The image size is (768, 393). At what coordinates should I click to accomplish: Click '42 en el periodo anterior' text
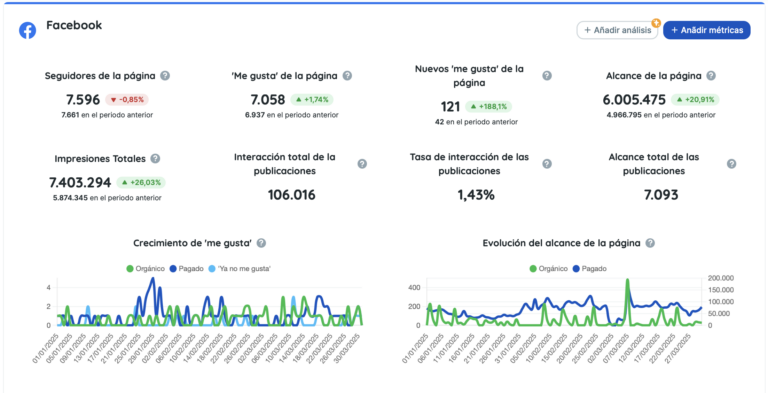[476, 122]
